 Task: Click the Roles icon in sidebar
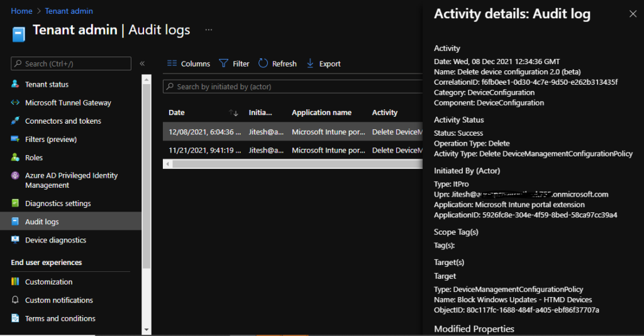(15, 157)
